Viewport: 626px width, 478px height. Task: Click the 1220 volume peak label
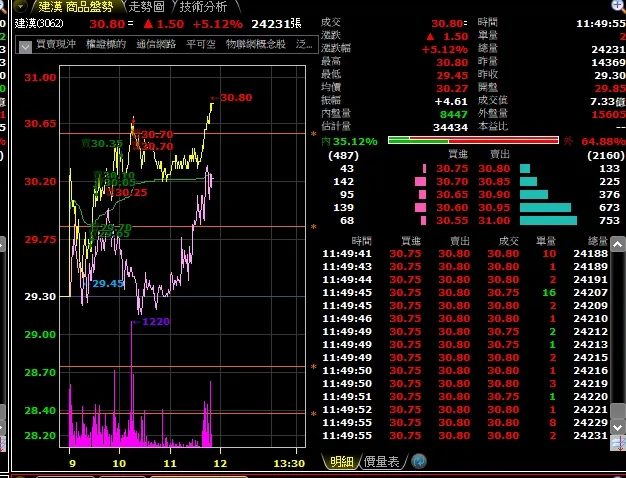(x=156, y=321)
